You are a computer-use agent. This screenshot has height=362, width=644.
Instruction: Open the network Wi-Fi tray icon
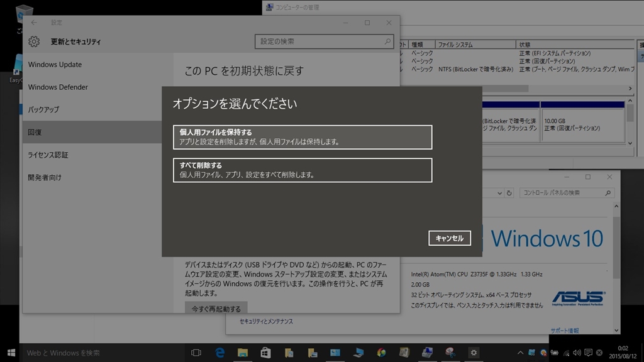pyautogui.click(x=567, y=353)
